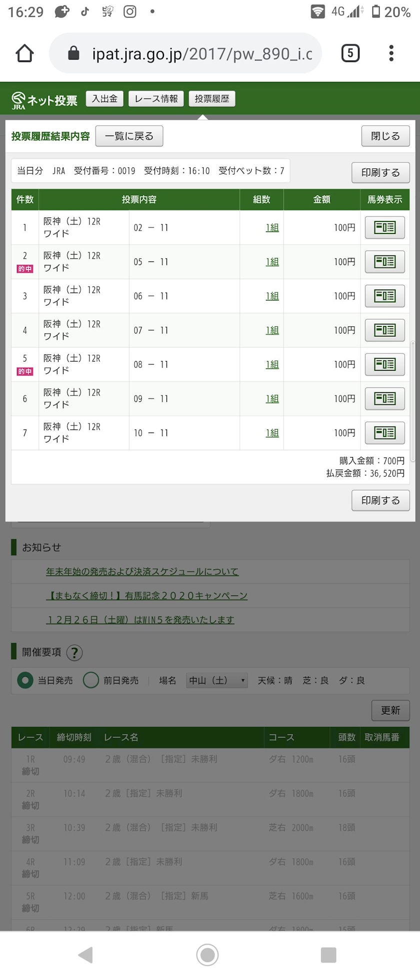
Task: Open the 有馬記念2020キャンペーン notice link
Action: coord(146,595)
